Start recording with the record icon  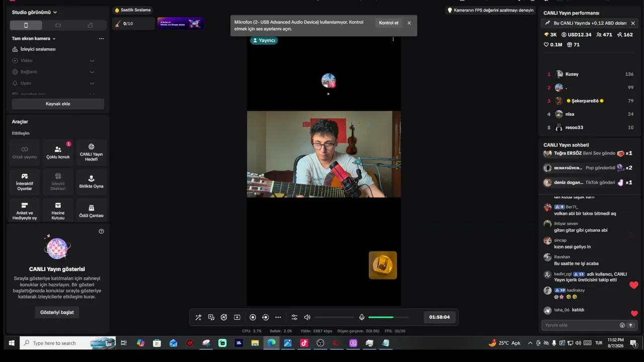pyautogui.click(x=253, y=317)
